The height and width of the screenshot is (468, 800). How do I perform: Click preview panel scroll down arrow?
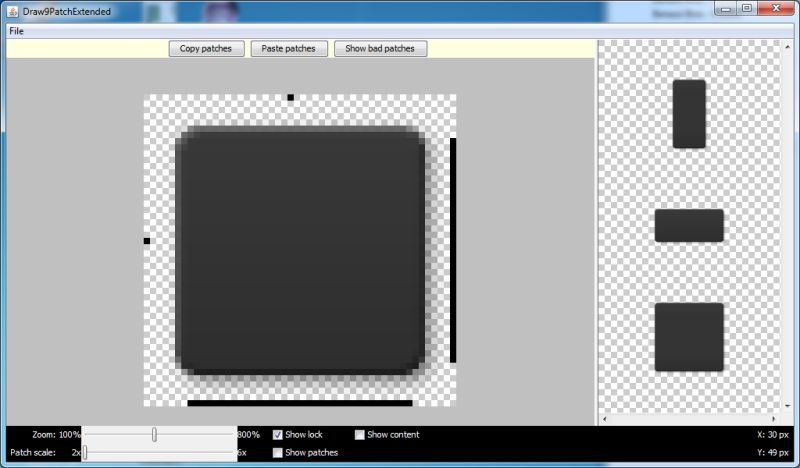point(788,407)
